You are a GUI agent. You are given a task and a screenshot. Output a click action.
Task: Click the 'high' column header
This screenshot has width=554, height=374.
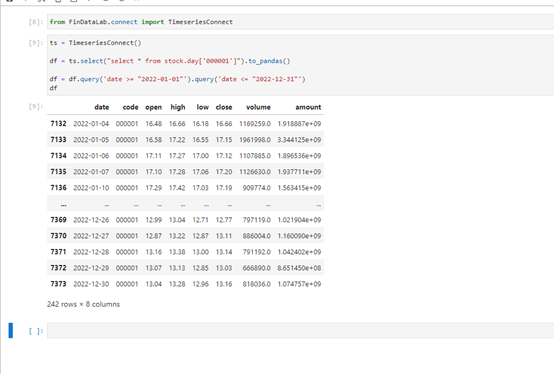(178, 107)
